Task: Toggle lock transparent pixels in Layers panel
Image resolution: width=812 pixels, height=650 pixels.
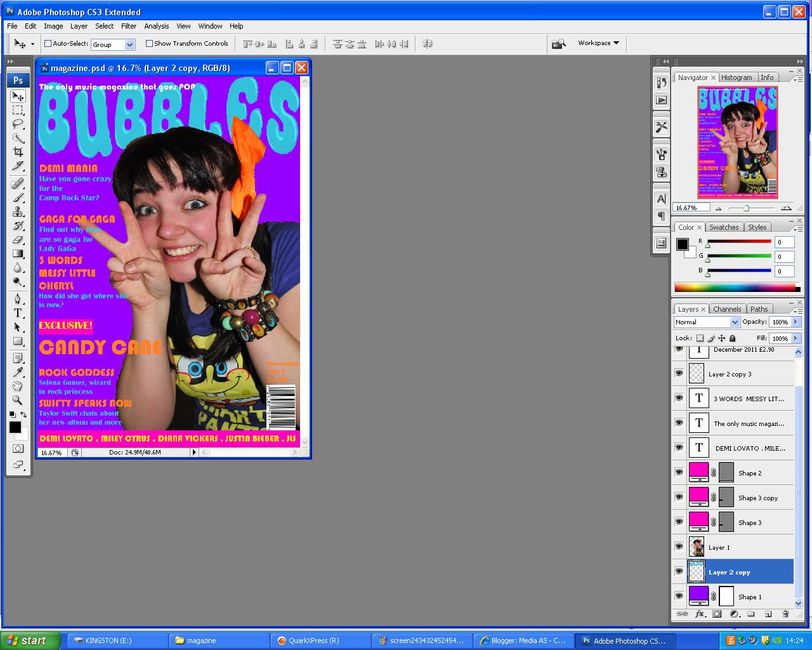Action: 700,338
